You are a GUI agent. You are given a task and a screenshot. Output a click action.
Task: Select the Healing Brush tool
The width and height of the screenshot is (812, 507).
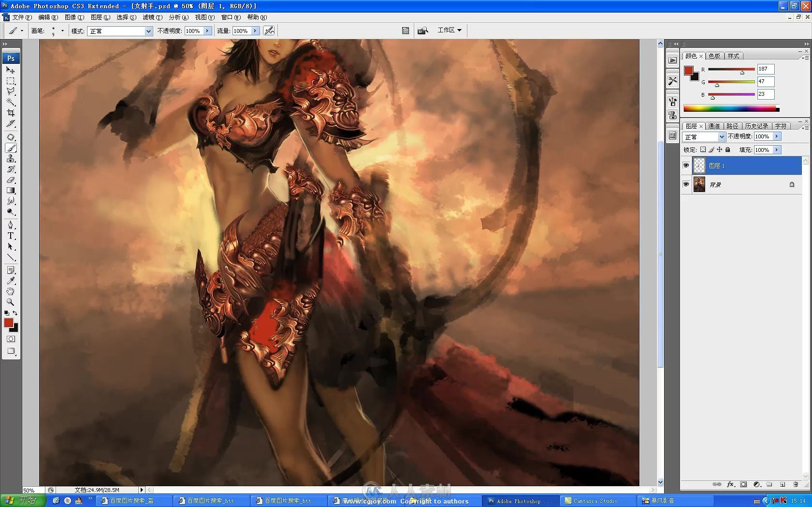click(x=11, y=137)
